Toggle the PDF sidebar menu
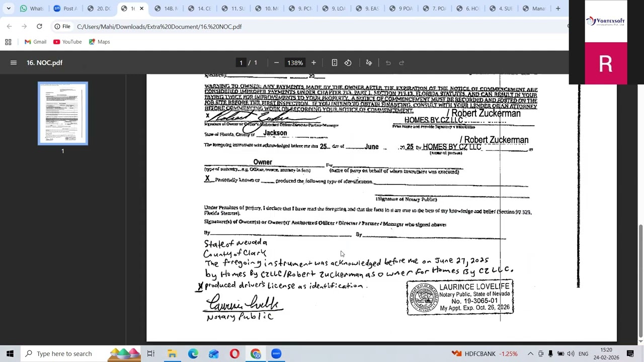This screenshot has height=362, width=644. click(x=14, y=63)
